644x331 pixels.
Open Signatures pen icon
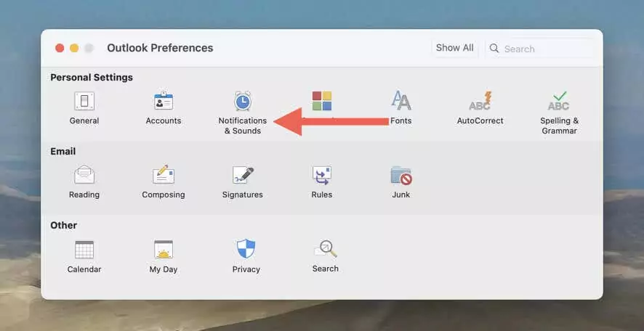[243, 175]
